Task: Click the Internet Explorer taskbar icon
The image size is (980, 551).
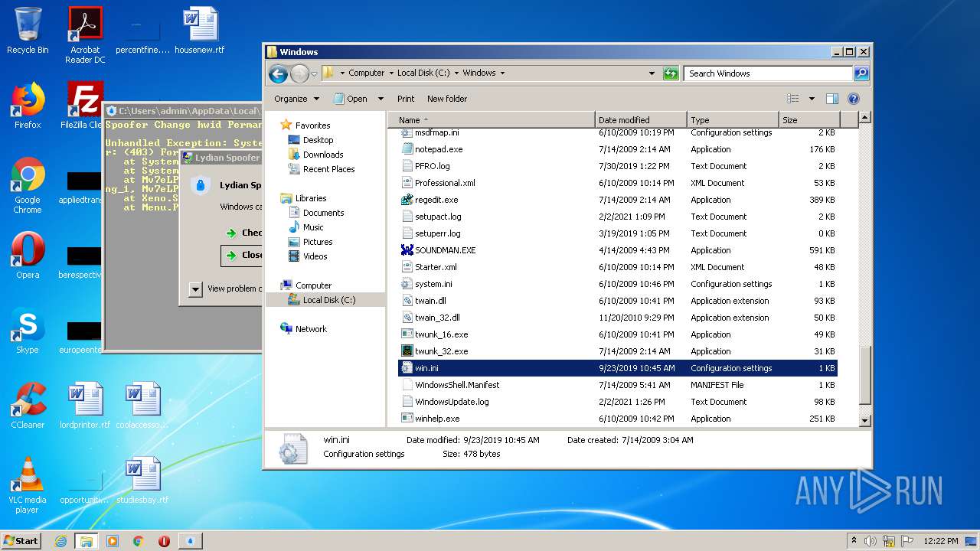Action: click(x=60, y=541)
